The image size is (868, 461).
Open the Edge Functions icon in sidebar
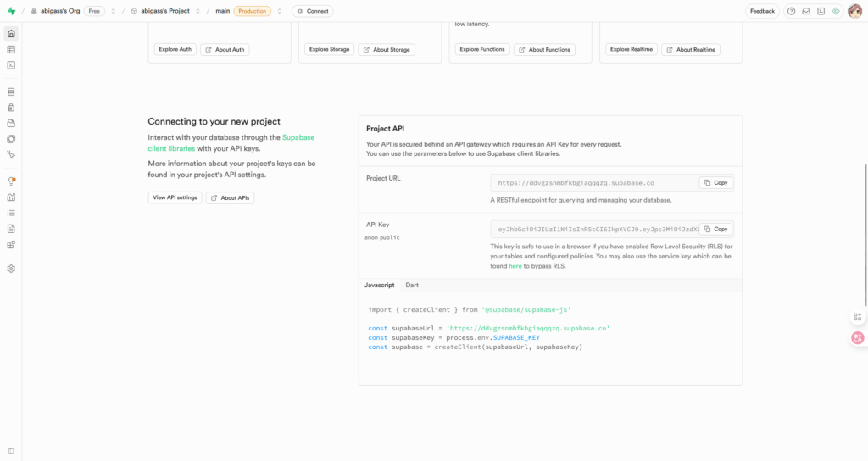tap(11, 139)
